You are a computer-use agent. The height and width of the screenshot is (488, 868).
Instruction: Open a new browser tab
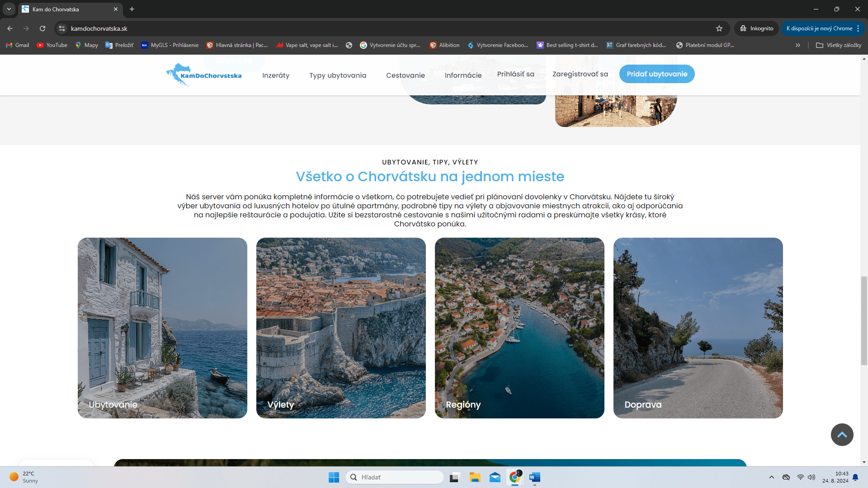click(x=132, y=9)
